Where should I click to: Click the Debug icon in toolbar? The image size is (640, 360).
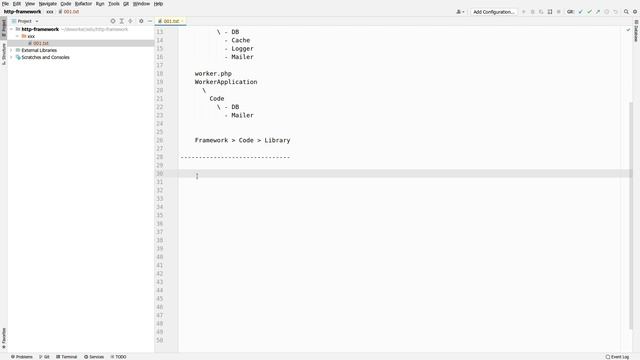coord(533,12)
